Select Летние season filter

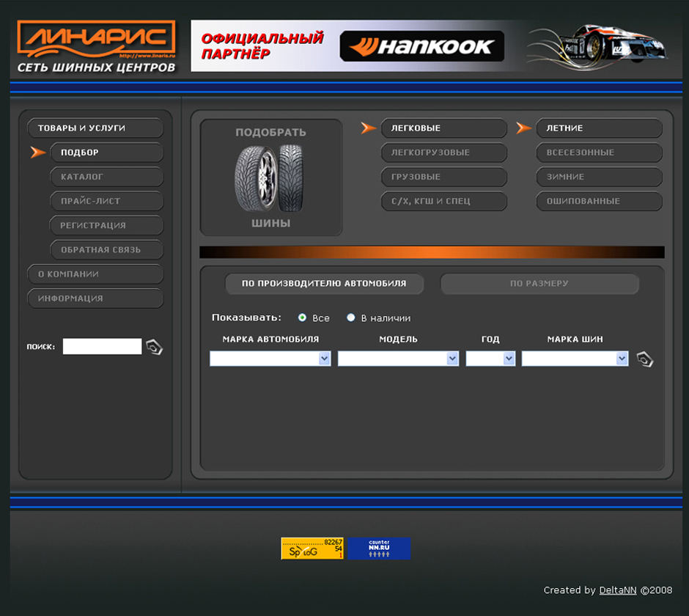(599, 128)
